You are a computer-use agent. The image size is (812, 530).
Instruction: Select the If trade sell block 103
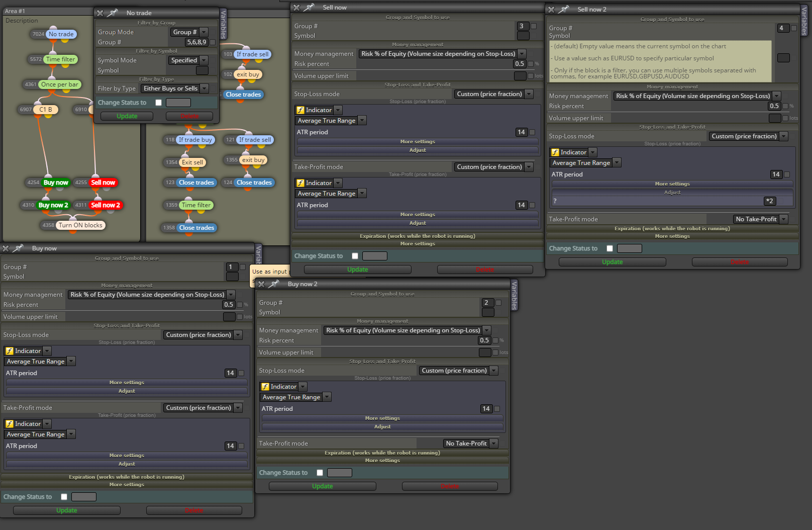(253, 54)
